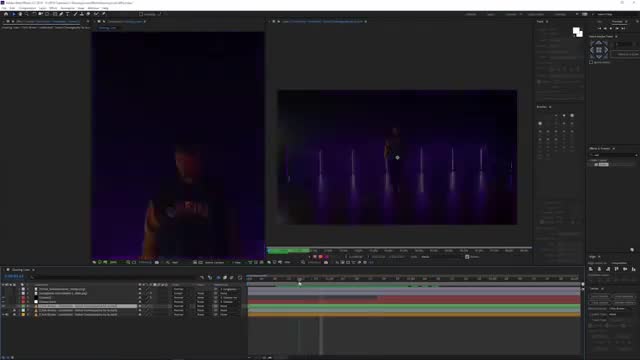Select the Puppet Pin tool
The image size is (640, 360).
click(x=104, y=14)
